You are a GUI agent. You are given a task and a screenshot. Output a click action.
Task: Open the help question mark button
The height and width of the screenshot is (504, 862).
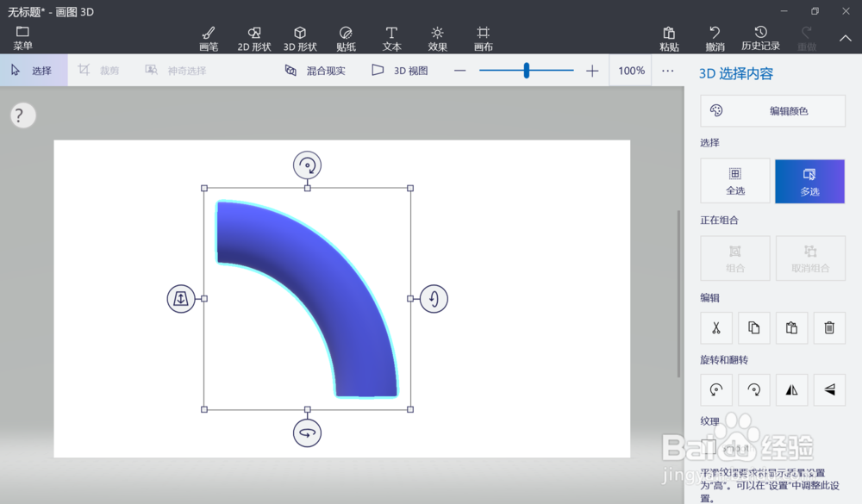coord(22,115)
